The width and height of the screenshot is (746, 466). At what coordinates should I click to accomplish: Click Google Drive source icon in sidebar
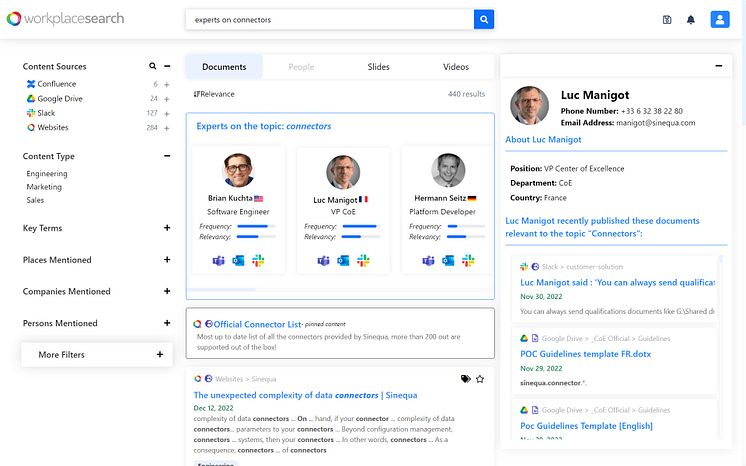point(31,99)
